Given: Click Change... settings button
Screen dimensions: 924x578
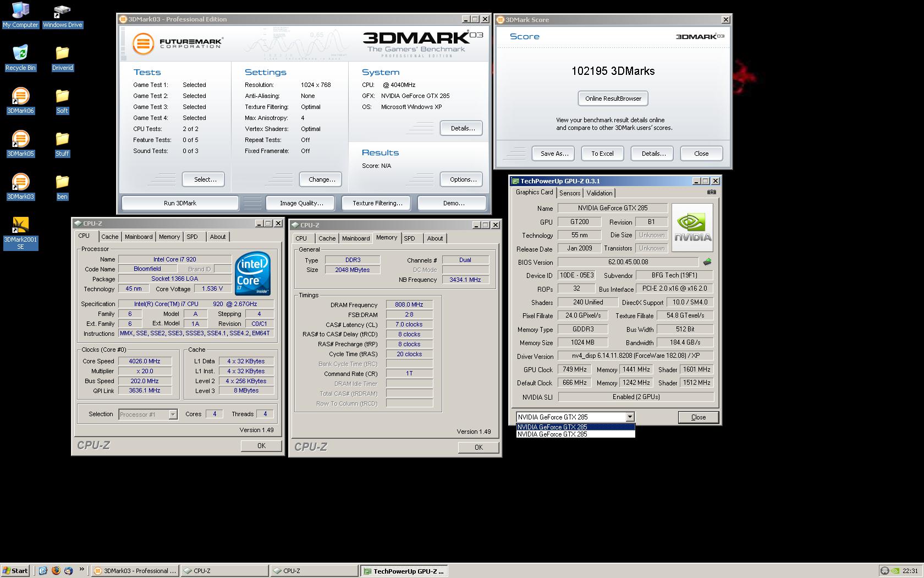Looking at the screenshot, I should coord(321,179).
